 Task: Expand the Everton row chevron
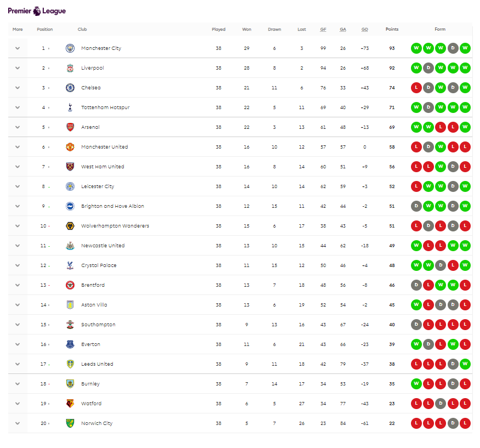point(18,344)
